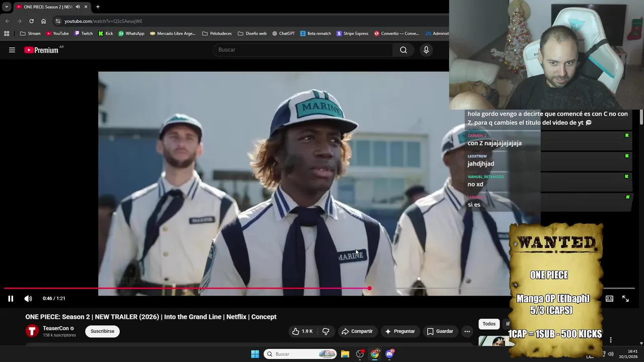Open the tab search dropdown arrow
Image resolution: width=644 pixels, height=362 pixels.
click(7, 7)
